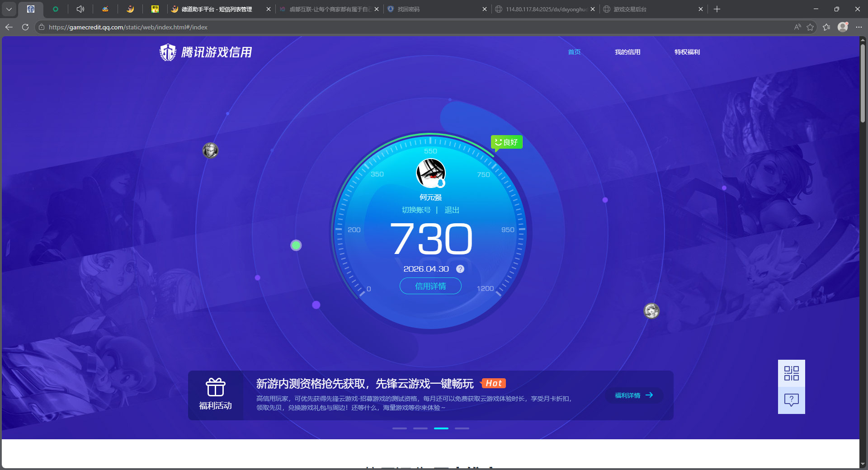Show the QR code floating button
The image size is (868, 470).
pyautogui.click(x=792, y=373)
